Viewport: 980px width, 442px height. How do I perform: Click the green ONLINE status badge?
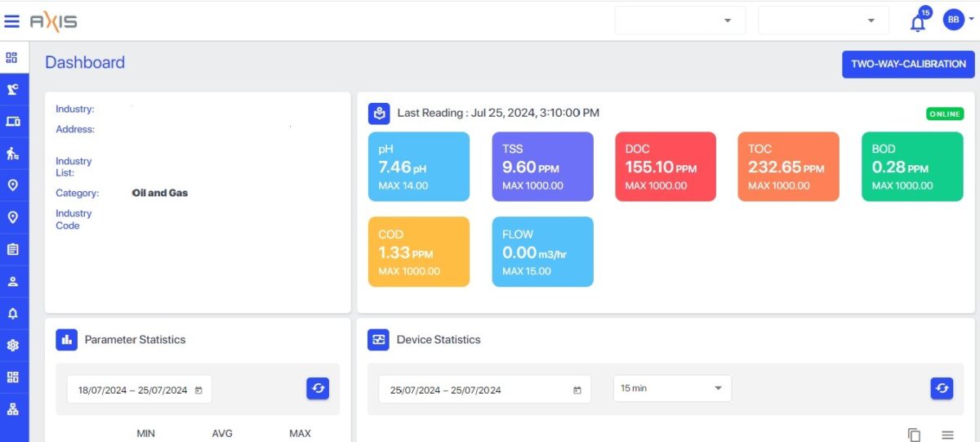[x=945, y=114]
